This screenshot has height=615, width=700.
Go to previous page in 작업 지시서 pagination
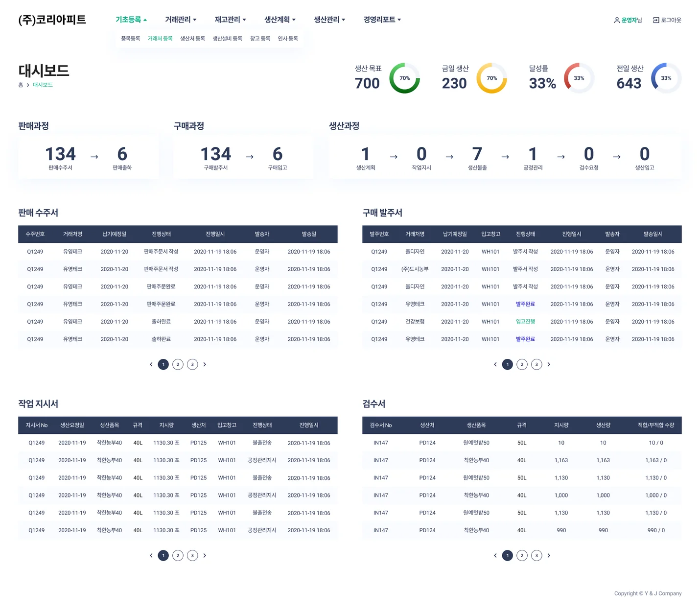pos(151,555)
